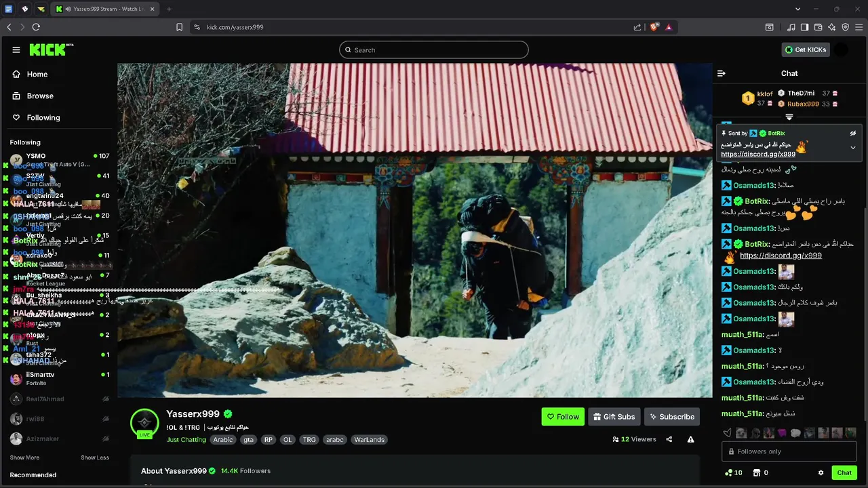Click Show More in following list
The image size is (868, 488).
pos(24,457)
